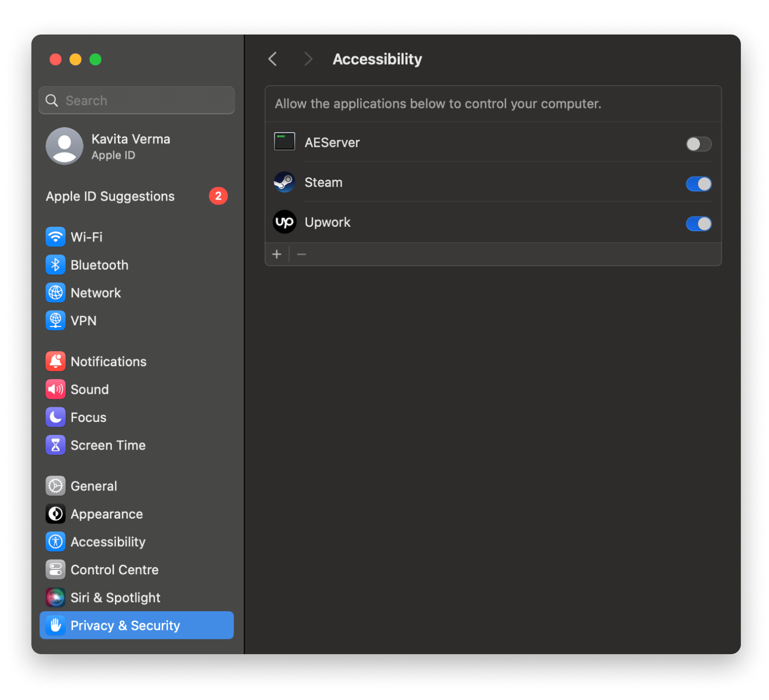This screenshot has height=700, width=769.
Task: Open the General settings section
Action: click(x=94, y=486)
